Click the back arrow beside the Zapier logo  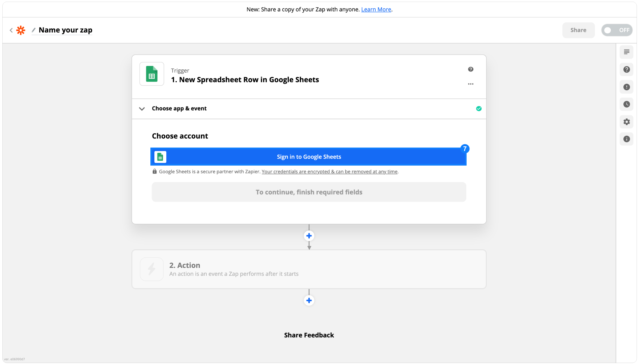point(11,30)
